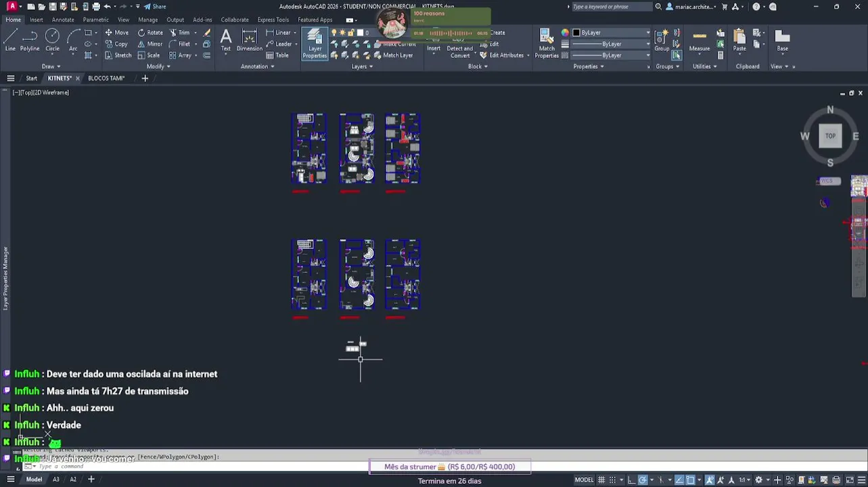Image resolution: width=868 pixels, height=487 pixels.
Task: Click the Match Properties tool
Action: point(547,44)
